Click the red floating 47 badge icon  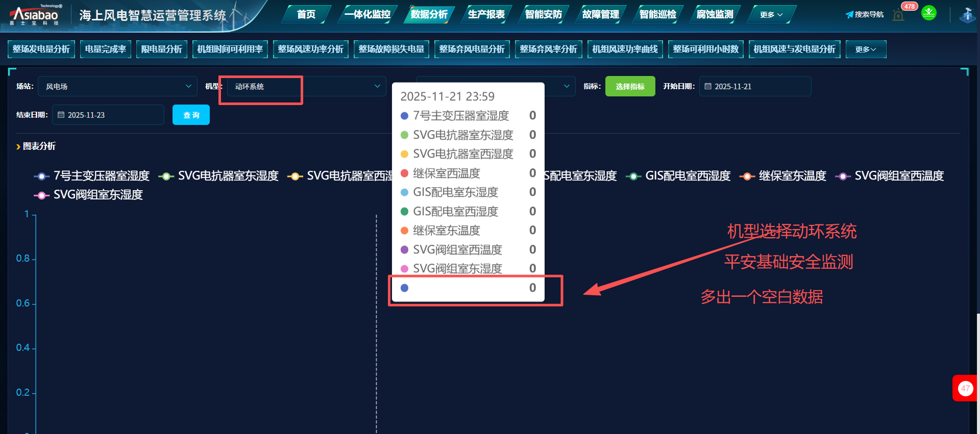point(965,388)
